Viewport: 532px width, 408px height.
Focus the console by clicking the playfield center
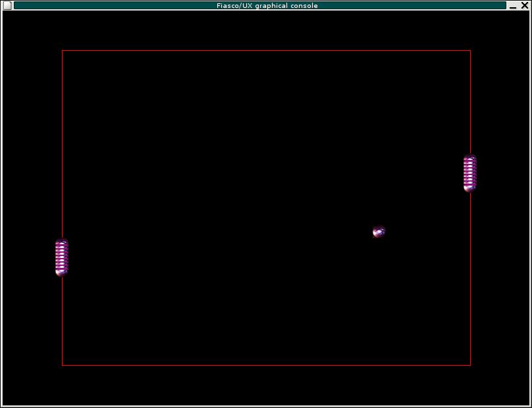tap(266, 207)
